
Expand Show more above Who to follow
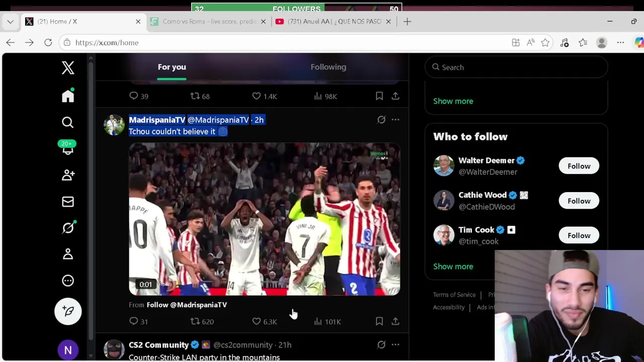point(453,101)
